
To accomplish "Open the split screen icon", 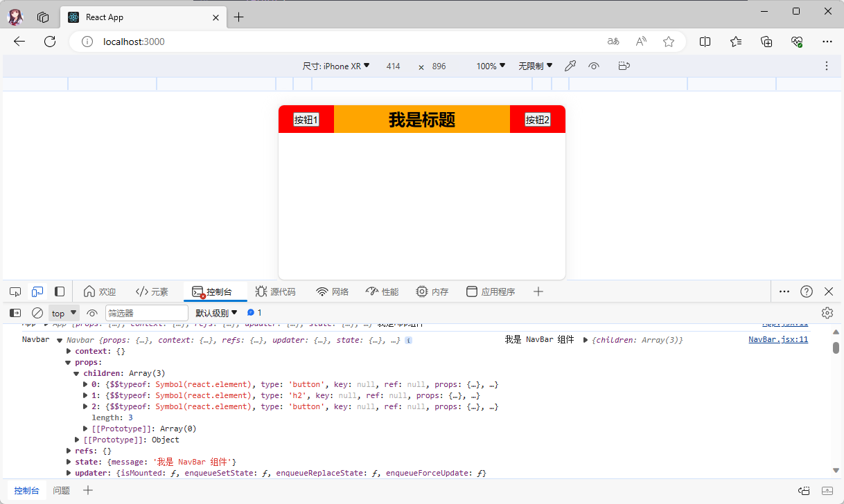I will (x=705, y=42).
